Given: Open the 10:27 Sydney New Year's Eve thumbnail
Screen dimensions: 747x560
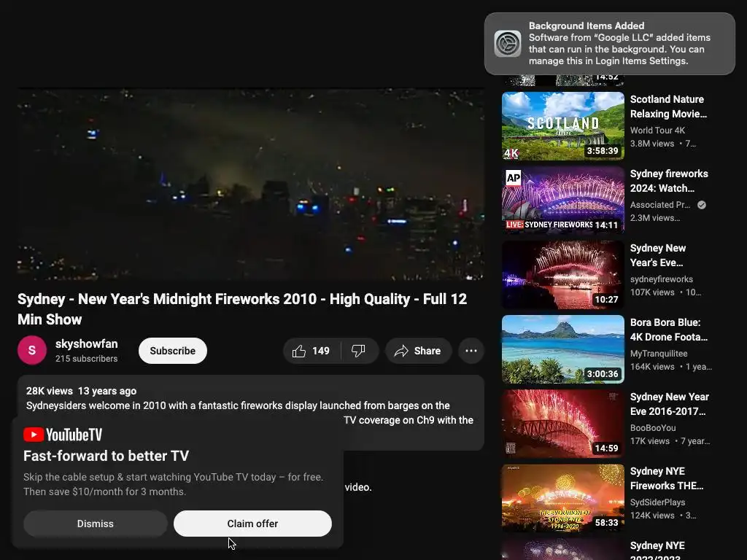Looking at the screenshot, I should 562,275.
